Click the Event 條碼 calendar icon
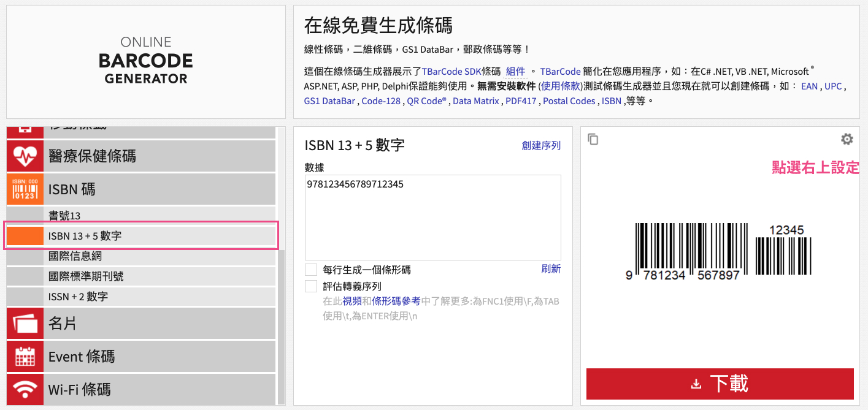Viewport: 868px width, 410px height. click(x=25, y=356)
